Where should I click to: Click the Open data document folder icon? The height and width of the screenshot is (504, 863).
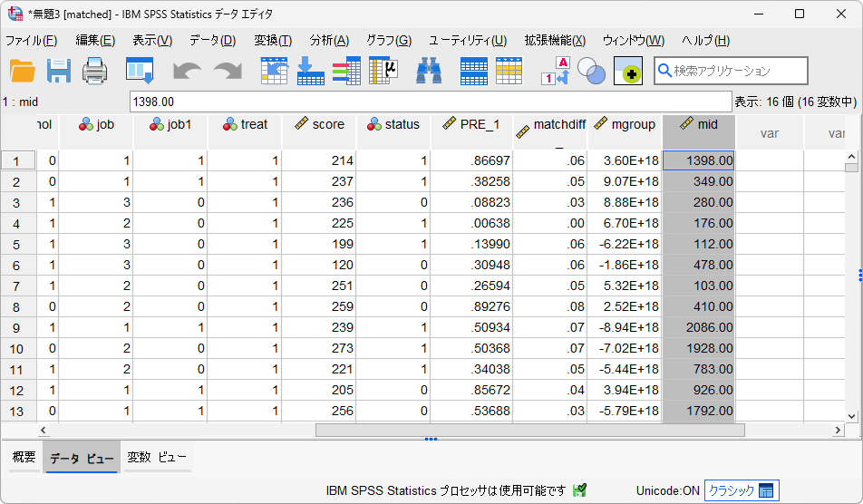tap(23, 71)
